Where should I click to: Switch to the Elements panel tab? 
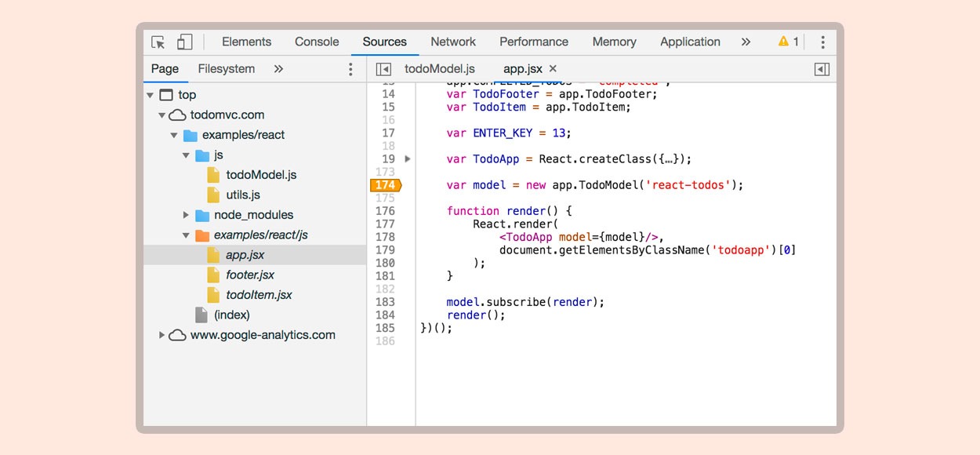[246, 42]
